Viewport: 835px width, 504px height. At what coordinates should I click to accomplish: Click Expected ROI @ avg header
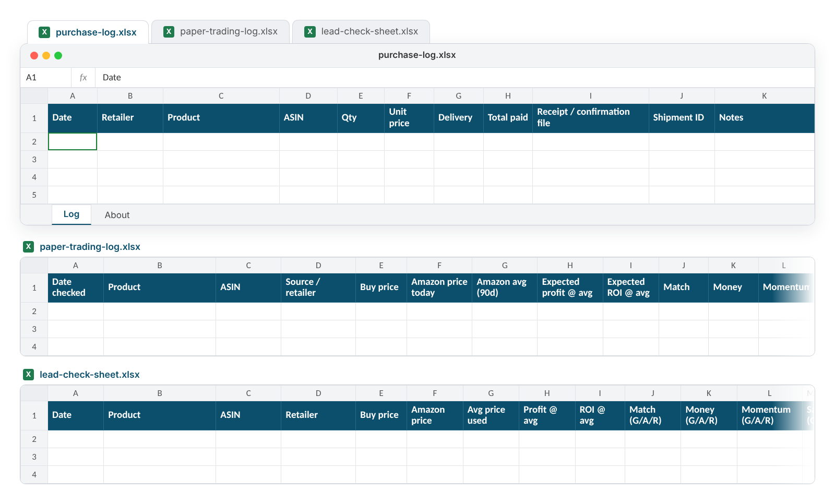click(x=631, y=287)
